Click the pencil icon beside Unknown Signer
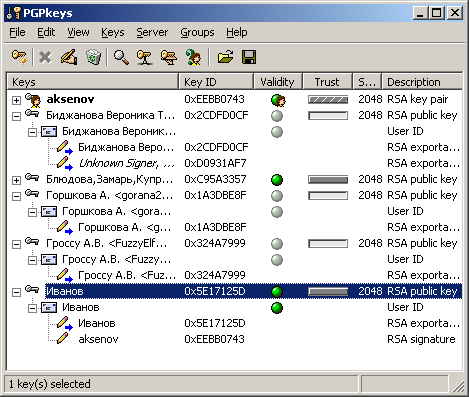This screenshot has width=469, height=397. click(x=64, y=163)
